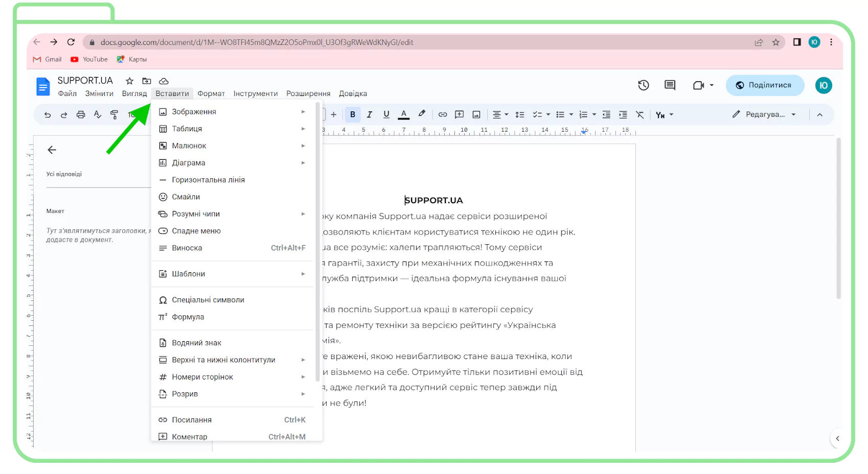This screenshot has height=474, width=868.
Task: Select Спадне меню item
Action: (233, 231)
